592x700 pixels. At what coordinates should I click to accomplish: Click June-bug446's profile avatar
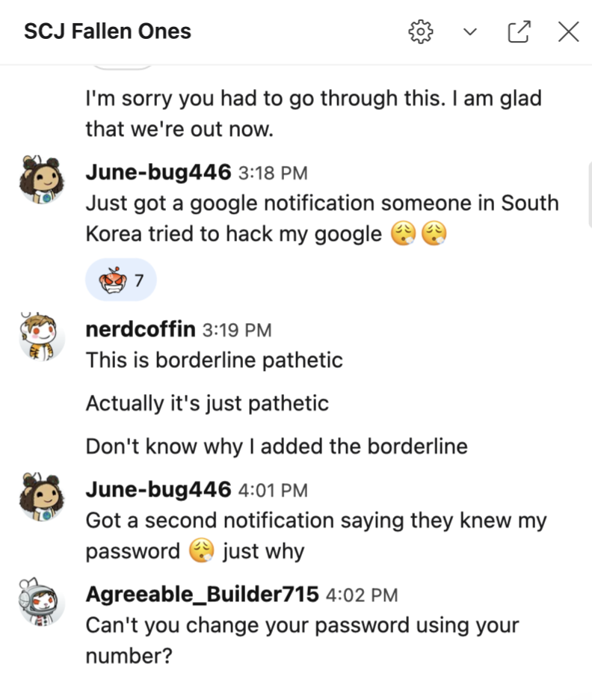coord(42,179)
